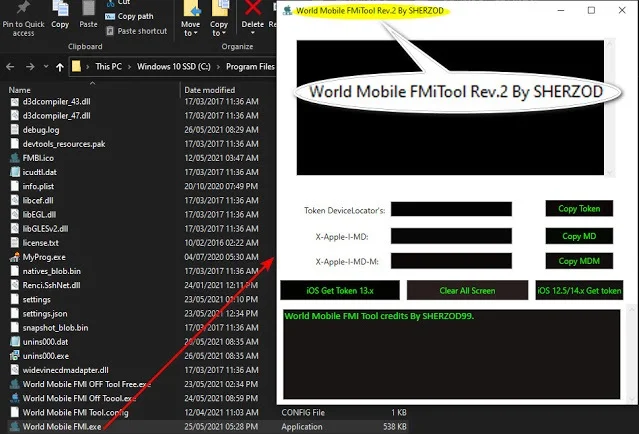
Task: Click X-Apple-I-MD input field
Action: click(451, 236)
